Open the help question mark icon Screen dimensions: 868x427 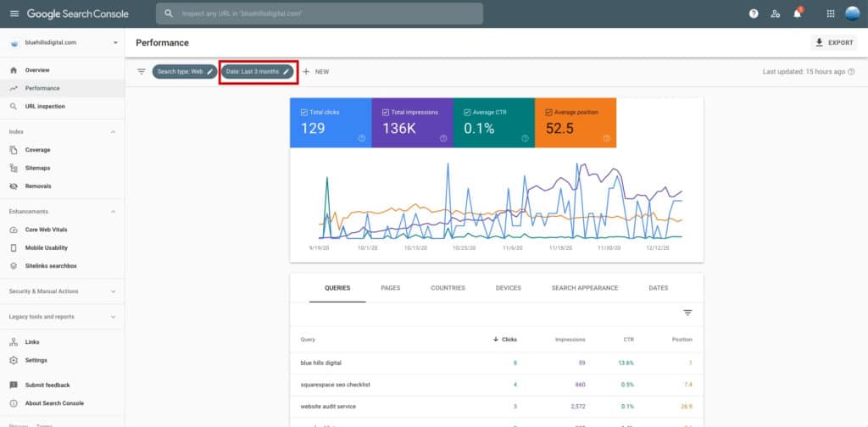tap(754, 14)
